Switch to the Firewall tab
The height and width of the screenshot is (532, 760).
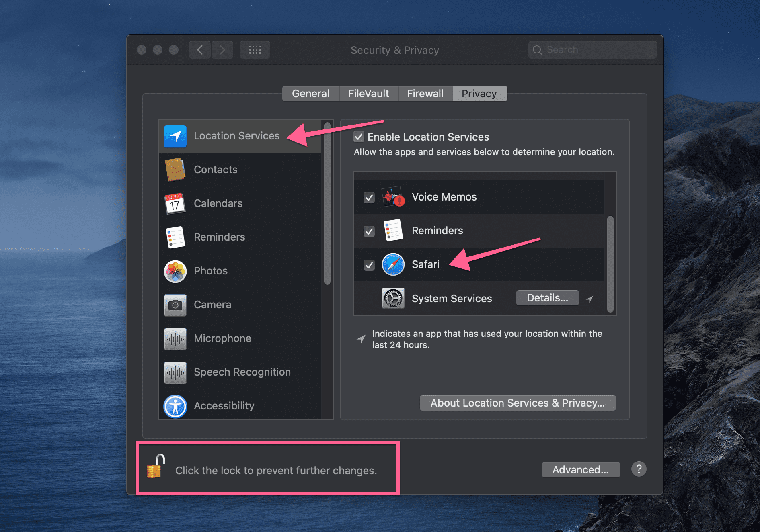(425, 94)
